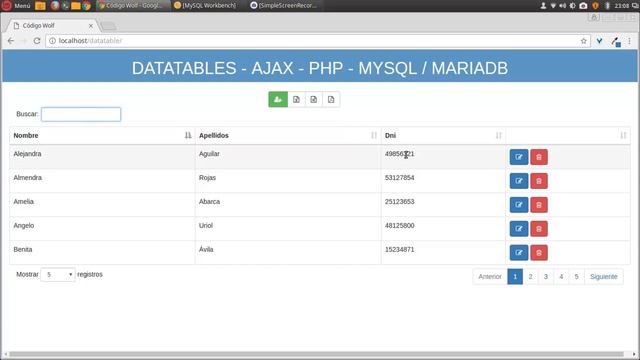Click the middle export file icon
Viewport: 640px width, 360px height.
pos(313,100)
